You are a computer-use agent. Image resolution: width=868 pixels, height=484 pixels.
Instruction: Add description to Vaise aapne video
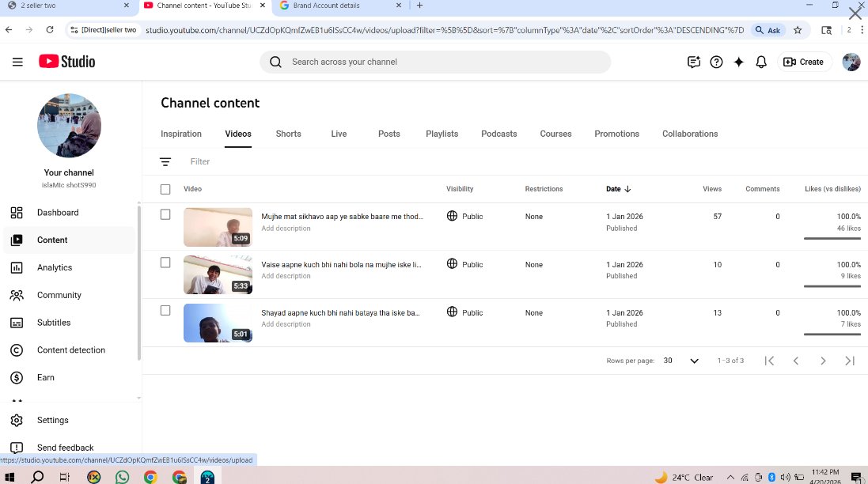click(x=286, y=276)
